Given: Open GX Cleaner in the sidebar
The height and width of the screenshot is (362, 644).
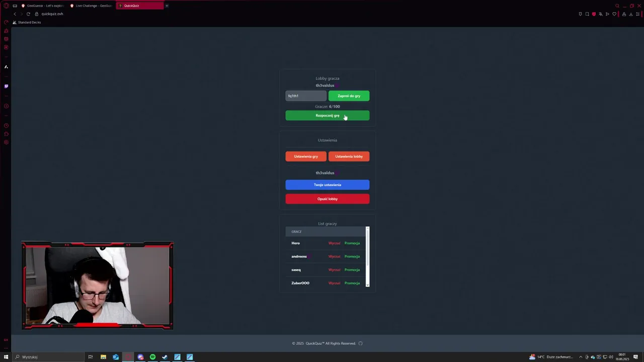Looking at the screenshot, I should tap(6, 31).
